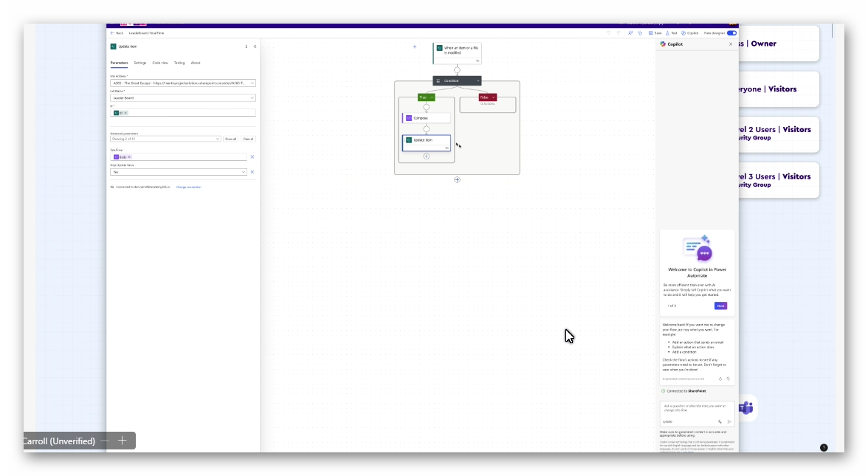The width and height of the screenshot is (868, 476).
Task: Open the Update item panel's more options menu
Action: (247, 46)
